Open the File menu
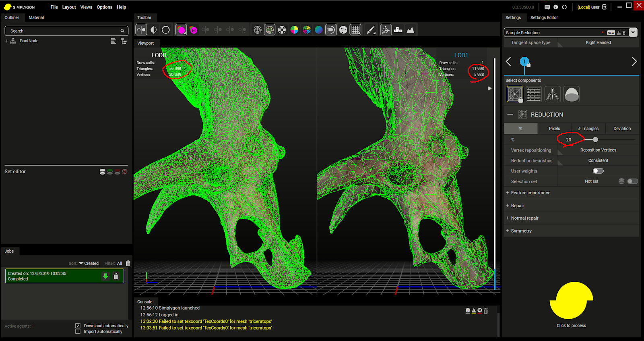 click(54, 7)
